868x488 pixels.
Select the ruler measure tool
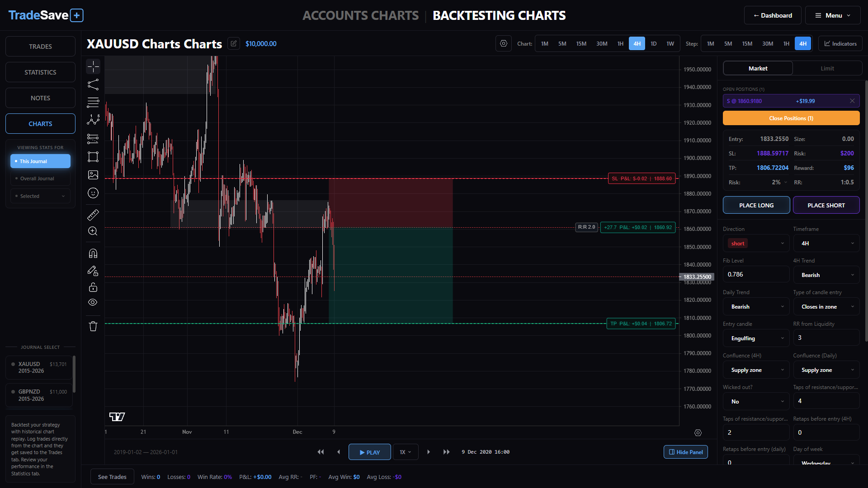coord(93,215)
